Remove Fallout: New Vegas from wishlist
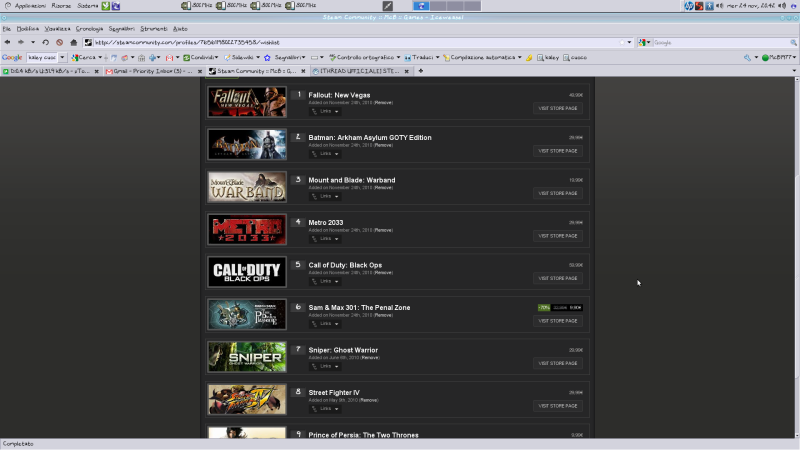This screenshot has width=800, height=450. (x=383, y=103)
